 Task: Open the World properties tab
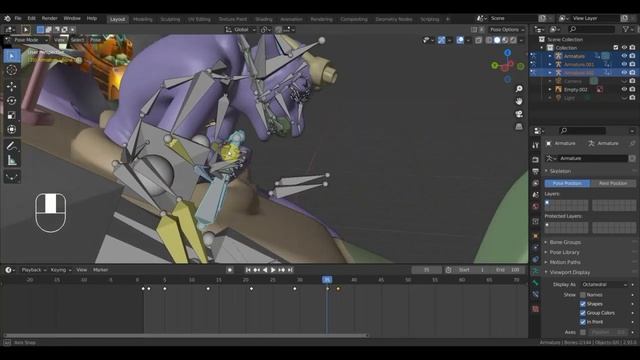coord(536,206)
